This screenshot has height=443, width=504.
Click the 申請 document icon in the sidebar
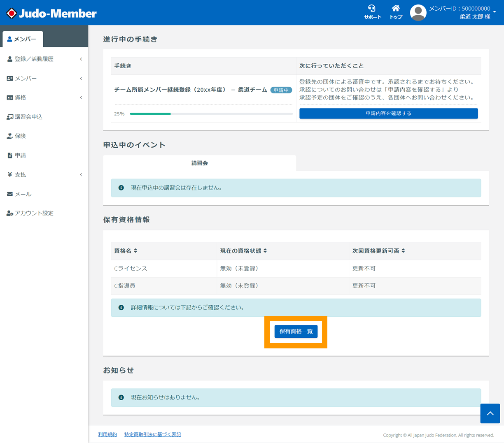(10, 155)
